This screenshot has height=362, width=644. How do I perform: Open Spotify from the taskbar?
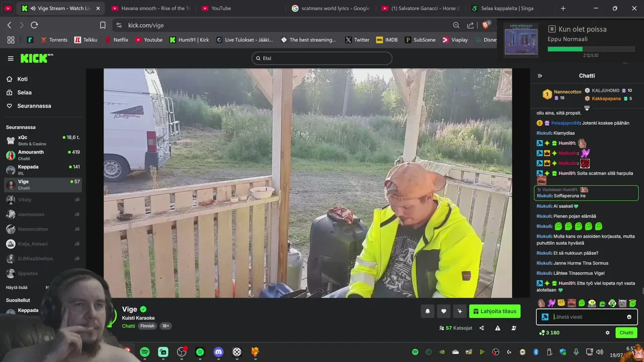(x=144, y=352)
